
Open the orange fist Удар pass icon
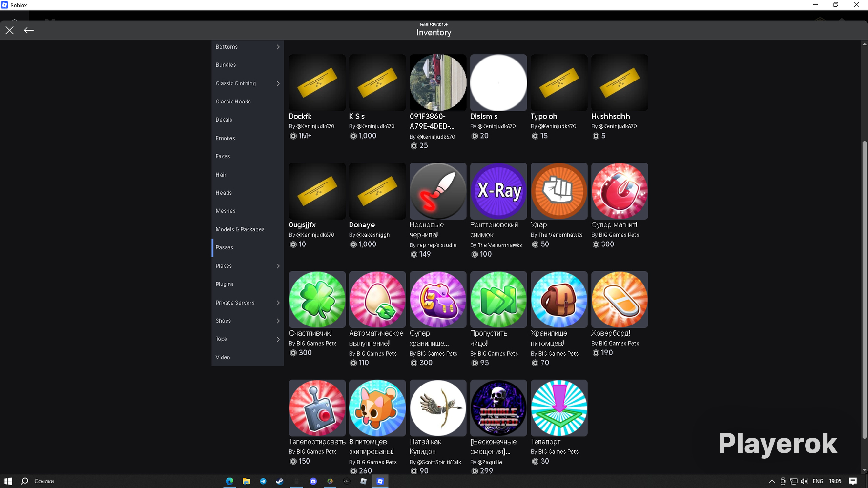(x=559, y=191)
